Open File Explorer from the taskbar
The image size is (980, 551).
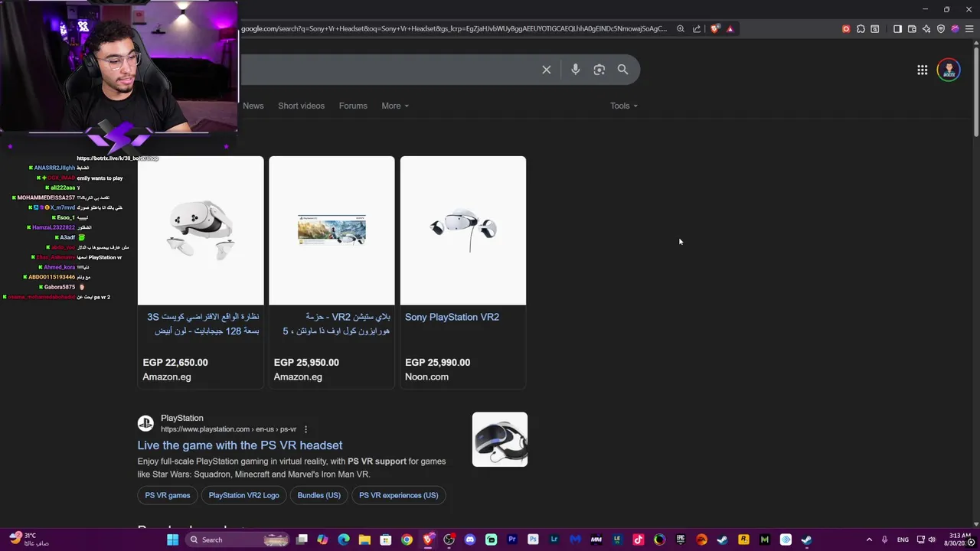tap(364, 540)
